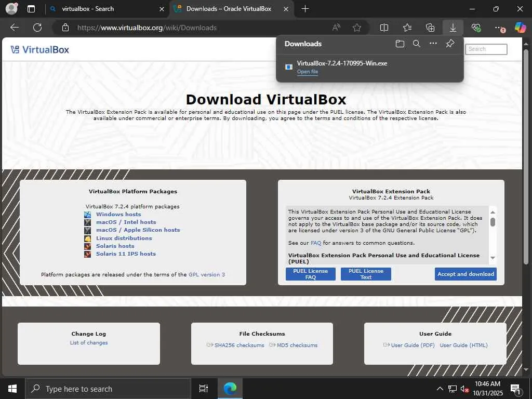Image resolution: width=532 pixels, height=399 pixels.
Task: Open the taskbar clock and date
Action: coord(487,389)
